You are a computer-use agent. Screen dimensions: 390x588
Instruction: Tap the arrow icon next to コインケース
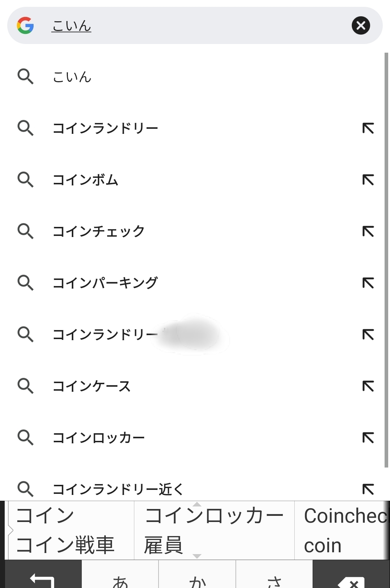coord(368,386)
